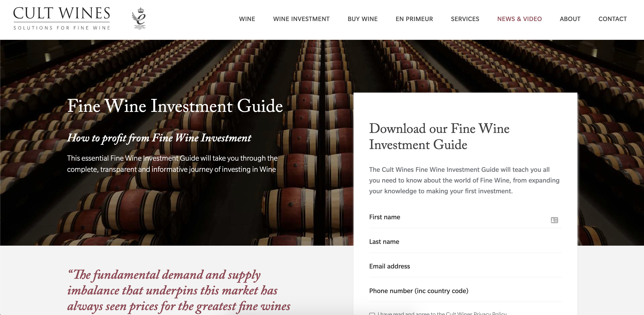Open the News & Video menu

[519, 19]
